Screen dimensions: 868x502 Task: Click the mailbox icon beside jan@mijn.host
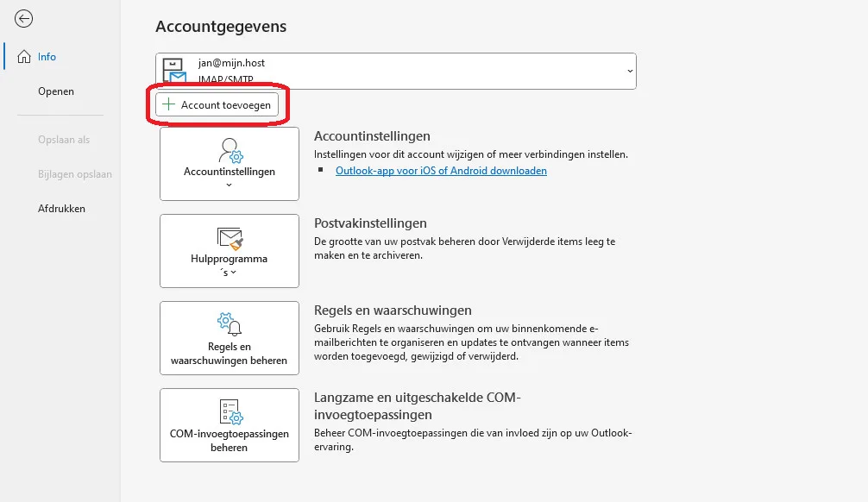(x=175, y=72)
